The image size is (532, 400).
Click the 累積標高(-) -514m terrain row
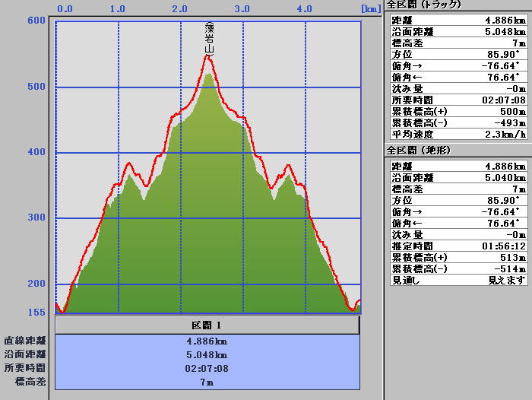(458, 268)
